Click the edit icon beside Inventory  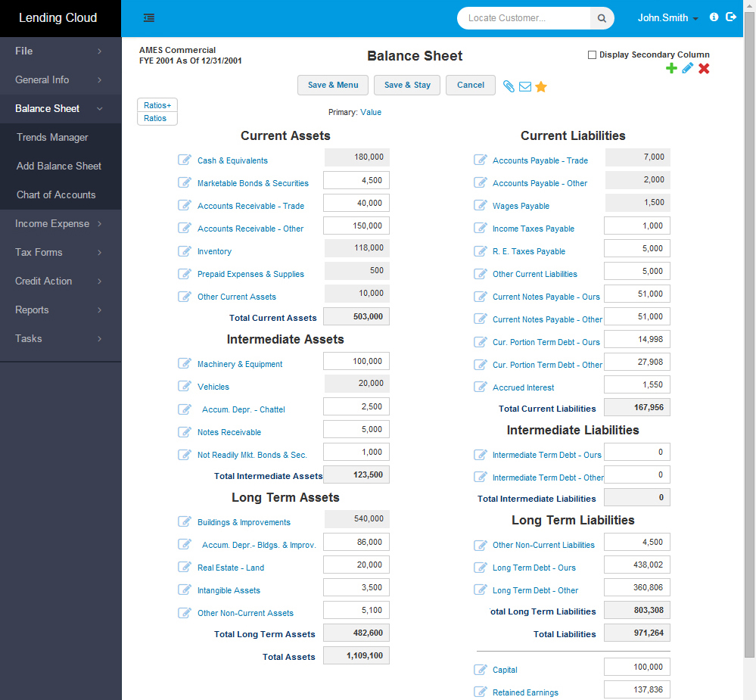point(185,250)
